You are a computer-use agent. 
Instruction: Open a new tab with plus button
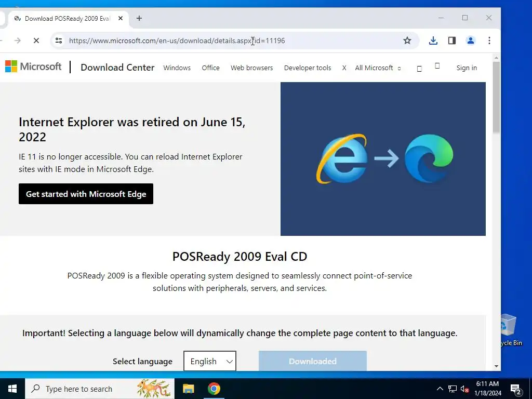139,18
